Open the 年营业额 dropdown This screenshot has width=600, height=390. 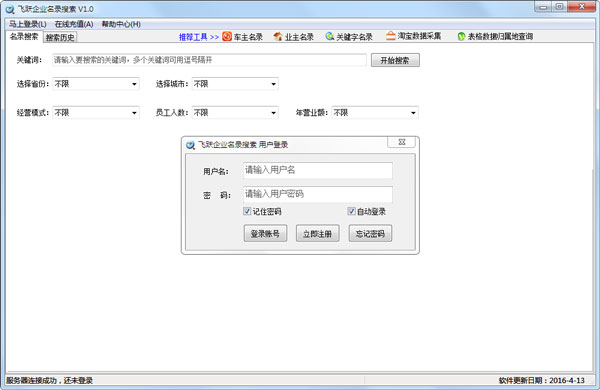(x=375, y=113)
